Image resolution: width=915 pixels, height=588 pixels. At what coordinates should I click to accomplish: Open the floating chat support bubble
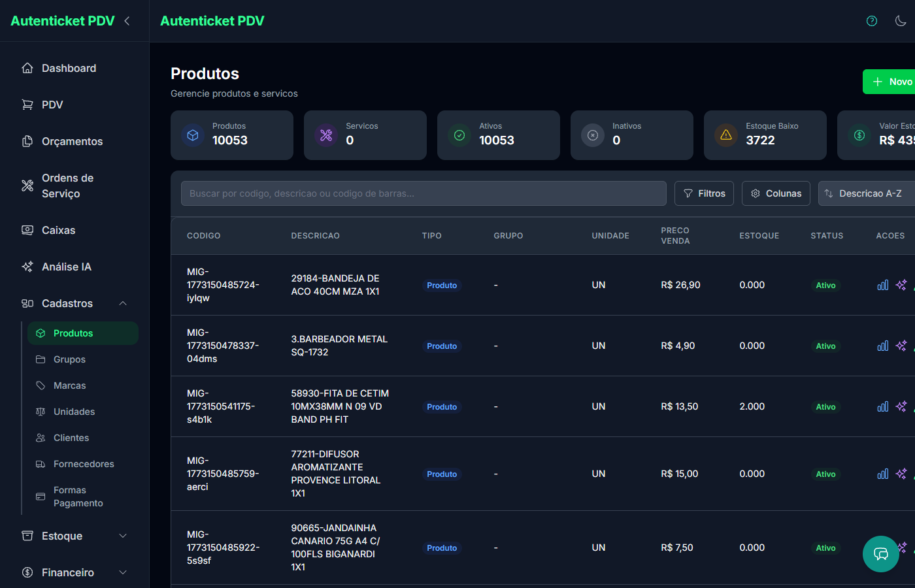pos(880,554)
